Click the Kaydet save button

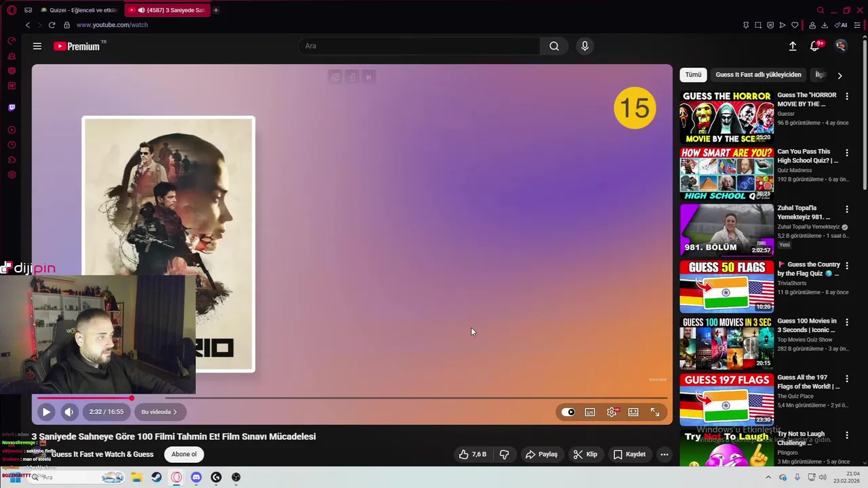point(630,454)
